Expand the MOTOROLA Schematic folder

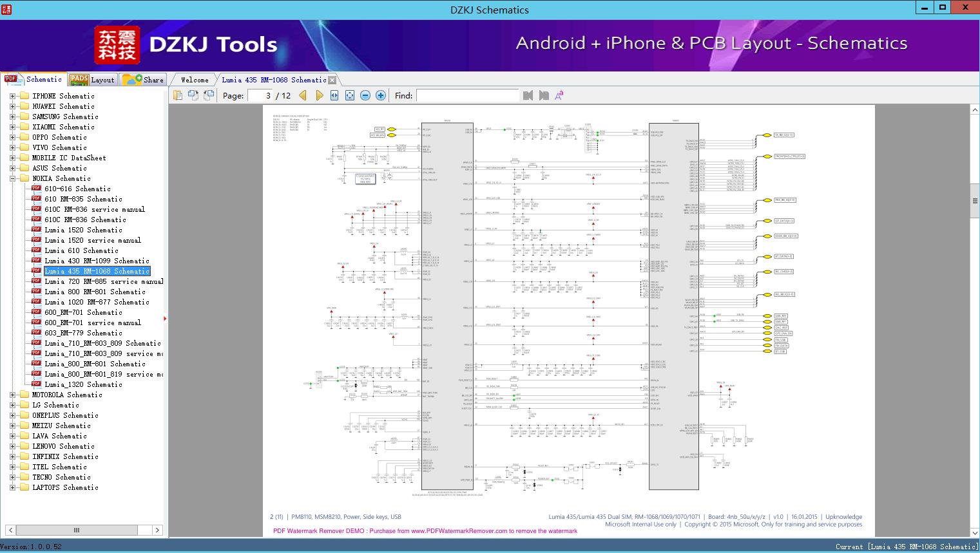coord(12,395)
